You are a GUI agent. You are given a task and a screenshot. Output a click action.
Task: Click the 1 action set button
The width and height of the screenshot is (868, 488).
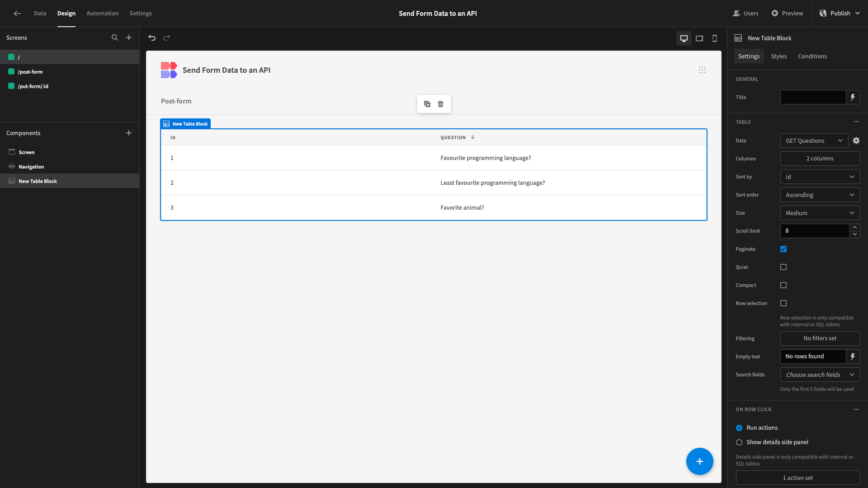798,478
